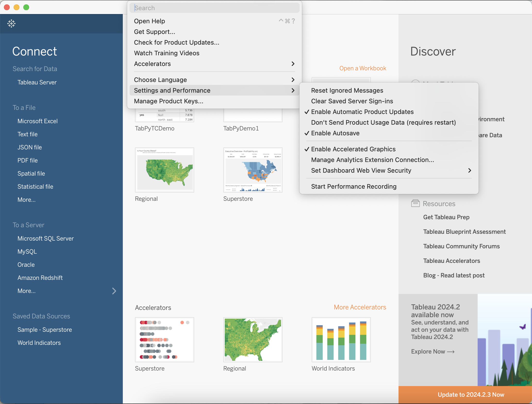Open Tableau Blueprint Assessment link
Image resolution: width=532 pixels, height=404 pixels.
[465, 232]
